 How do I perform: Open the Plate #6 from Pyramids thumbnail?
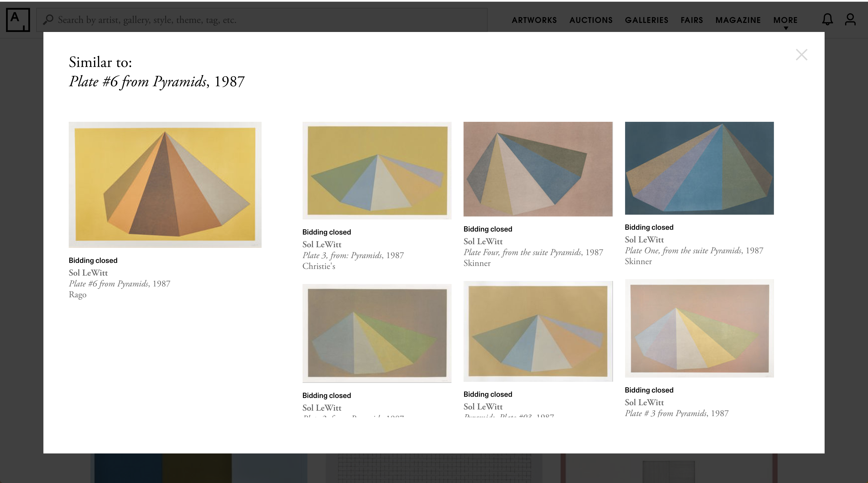tap(165, 185)
